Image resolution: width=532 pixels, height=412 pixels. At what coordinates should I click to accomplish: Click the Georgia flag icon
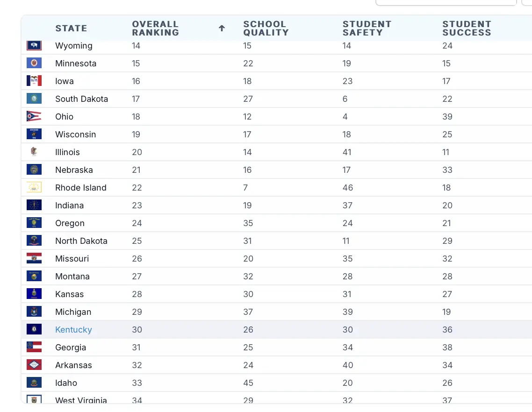[x=34, y=347]
